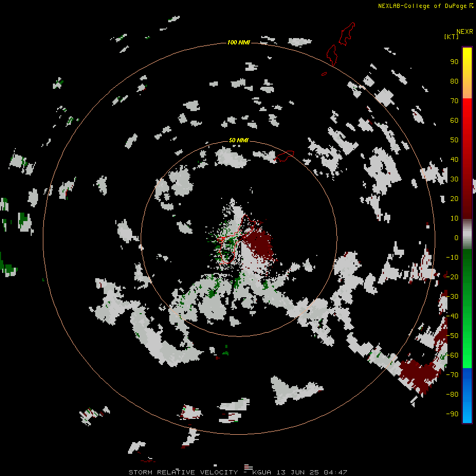Click the 80 value on the velocity scale

pos(454,81)
